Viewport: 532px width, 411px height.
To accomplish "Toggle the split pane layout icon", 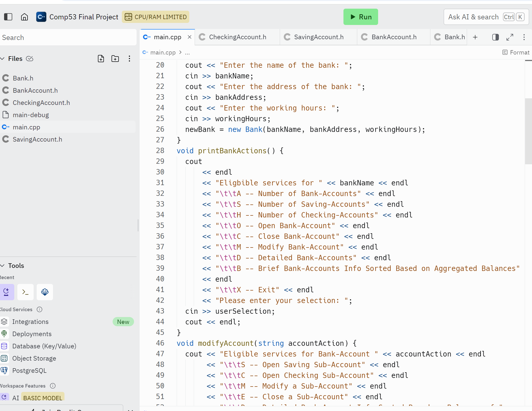I will (x=495, y=37).
